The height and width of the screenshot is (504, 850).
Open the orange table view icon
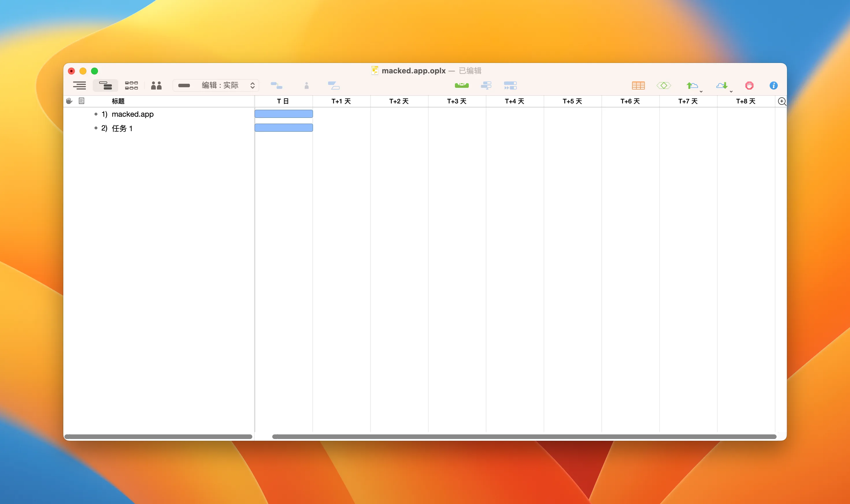(x=638, y=85)
